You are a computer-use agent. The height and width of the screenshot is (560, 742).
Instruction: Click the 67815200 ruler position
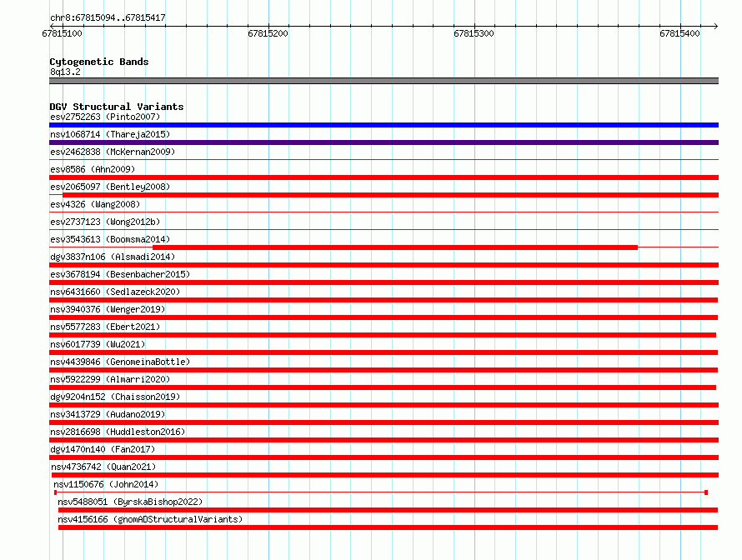[x=268, y=33]
